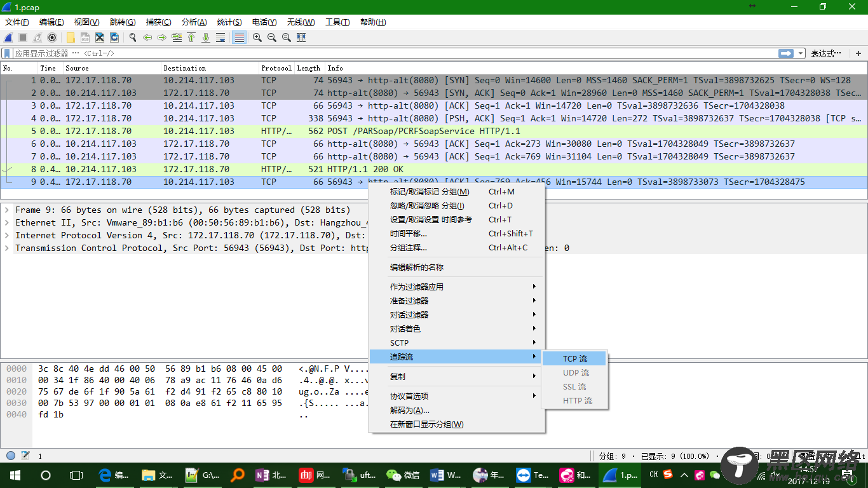The height and width of the screenshot is (488, 868).
Task: Open the 编辑(E) menu
Action: pyautogui.click(x=51, y=22)
